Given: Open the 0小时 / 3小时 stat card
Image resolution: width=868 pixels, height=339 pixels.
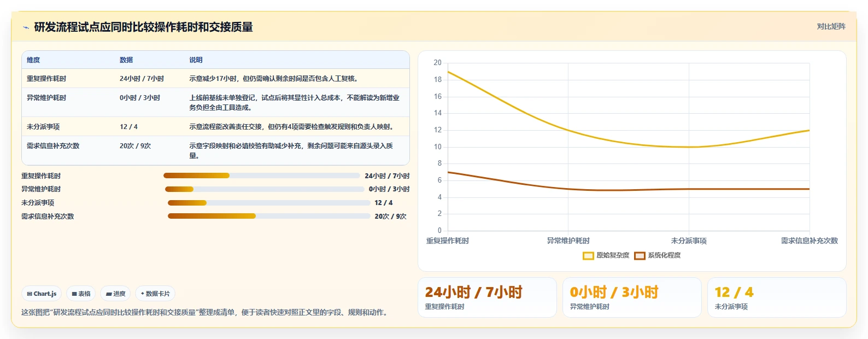Looking at the screenshot, I should coord(632,297).
